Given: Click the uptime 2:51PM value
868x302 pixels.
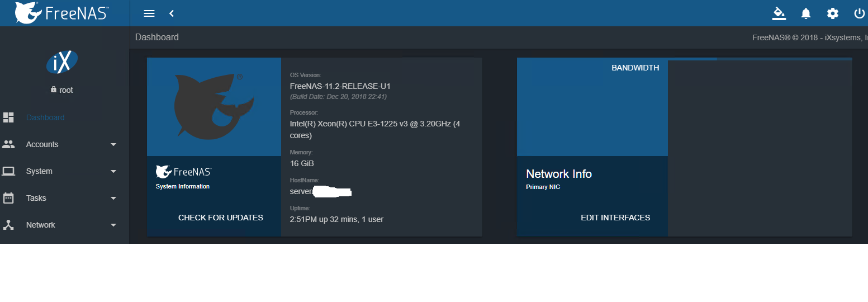Looking at the screenshot, I should [x=336, y=219].
